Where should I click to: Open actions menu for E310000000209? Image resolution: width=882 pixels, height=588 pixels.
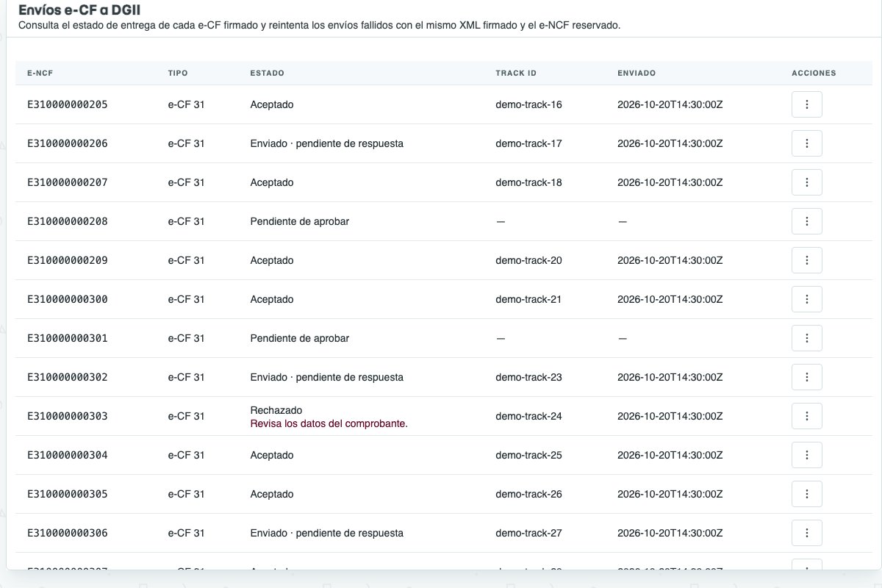tap(806, 260)
